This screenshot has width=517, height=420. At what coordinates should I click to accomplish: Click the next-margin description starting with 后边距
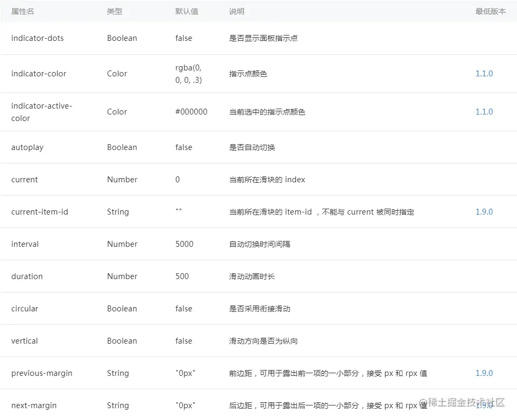pyautogui.click(x=328, y=405)
